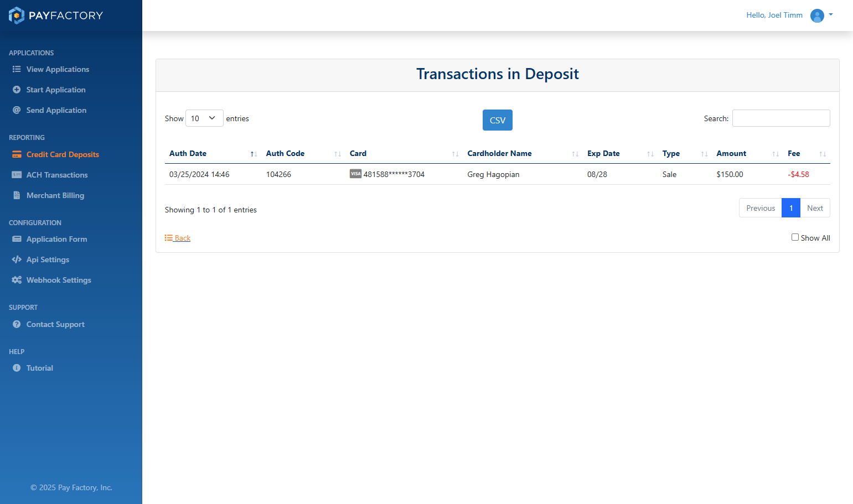
Task: Click the Previous pagination button
Action: coord(761,208)
